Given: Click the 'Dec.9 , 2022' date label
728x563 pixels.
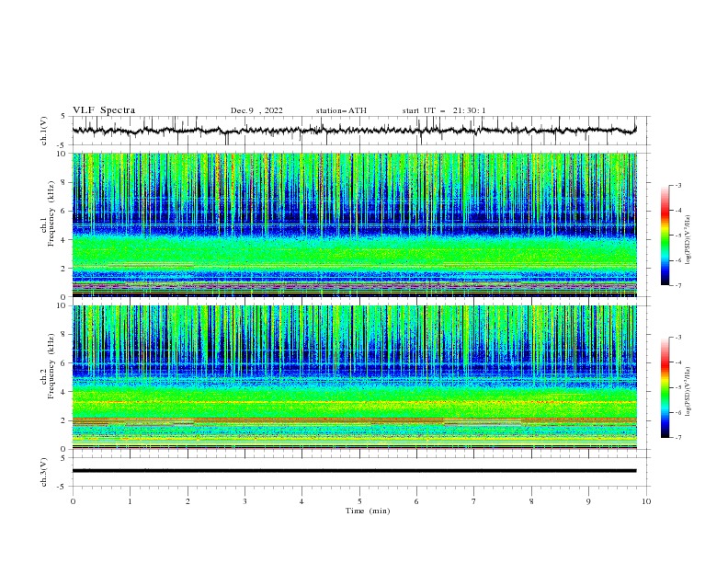Looking at the screenshot, I should (256, 110).
